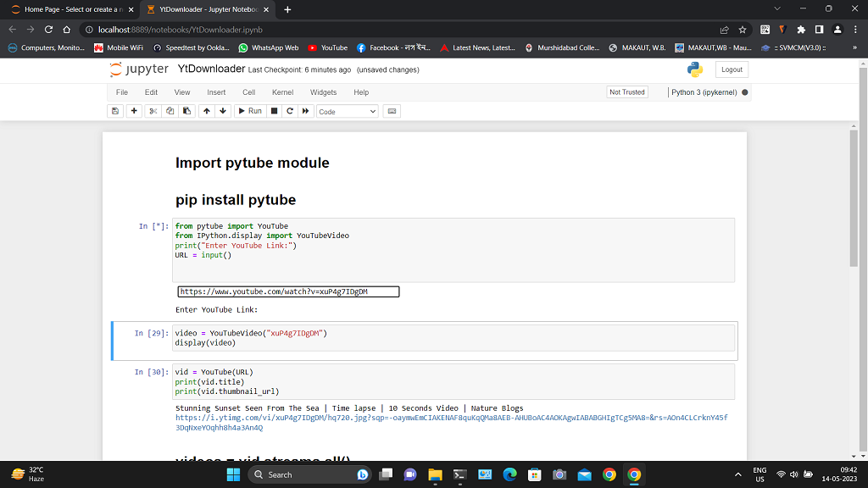Open the Insert menu
This screenshot has width=868, height=488.
pyautogui.click(x=216, y=92)
